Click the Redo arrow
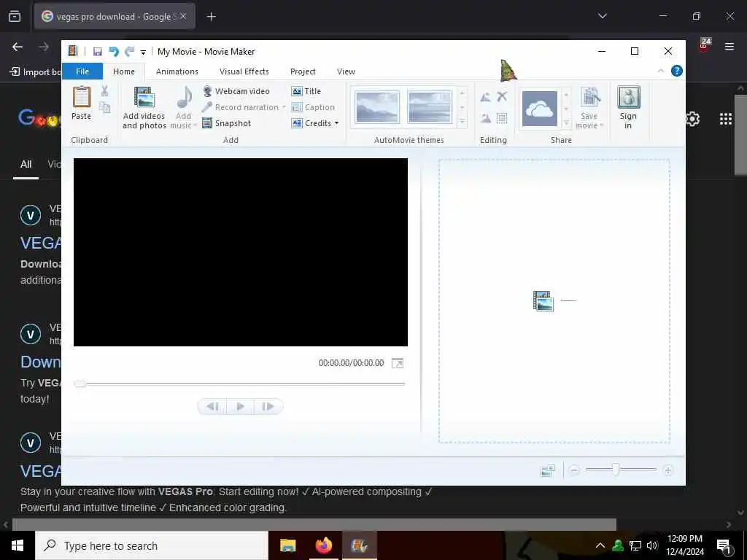The width and height of the screenshot is (747, 560). [129, 52]
